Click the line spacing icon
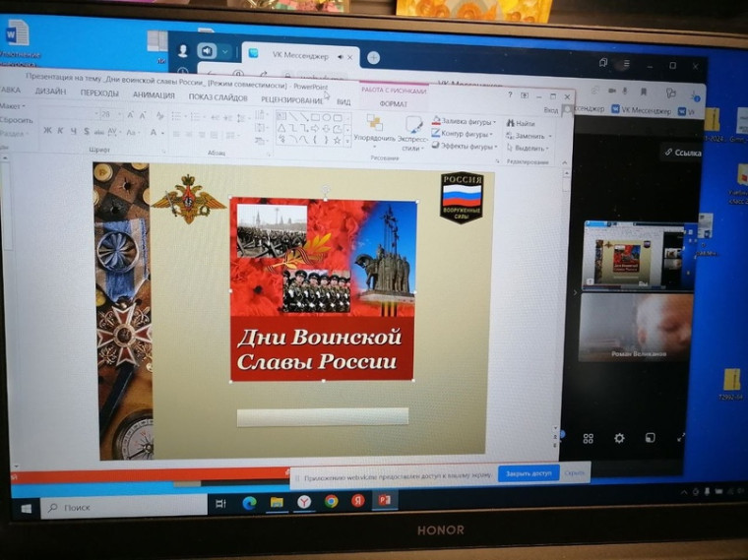The width and height of the screenshot is (748, 560). coord(242,118)
